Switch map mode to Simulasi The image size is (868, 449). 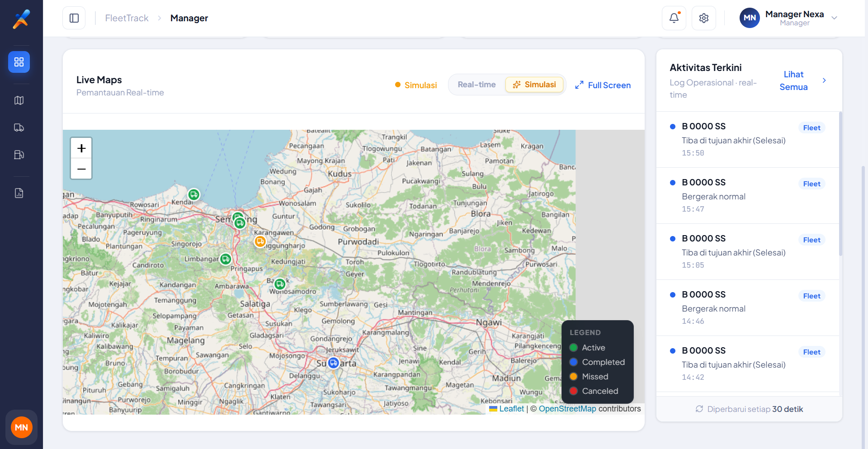[534, 85]
